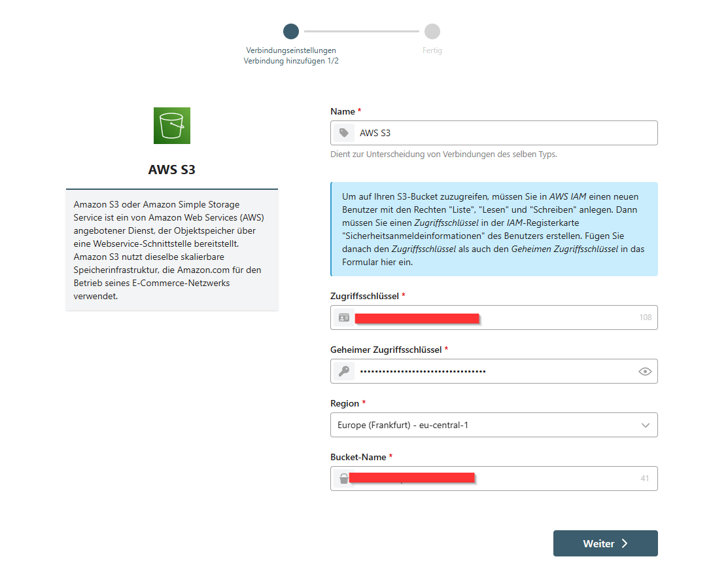
Task: Click the character counter 41
Action: click(645, 479)
